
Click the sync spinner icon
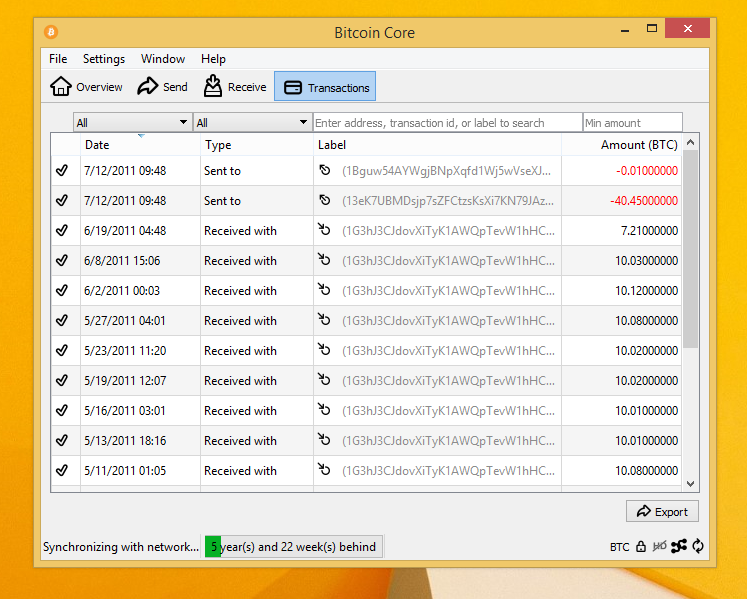pyautogui.click(x=698, y=546)
